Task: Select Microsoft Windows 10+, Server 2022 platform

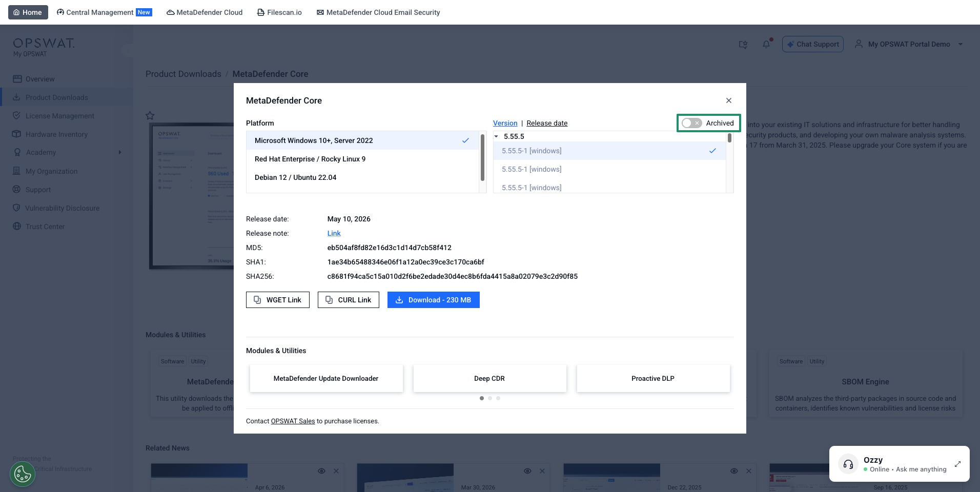Action: click(x=362, y=140)
